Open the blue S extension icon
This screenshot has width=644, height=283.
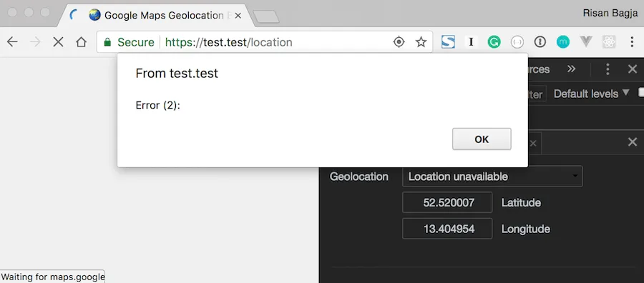pos(448,42)
